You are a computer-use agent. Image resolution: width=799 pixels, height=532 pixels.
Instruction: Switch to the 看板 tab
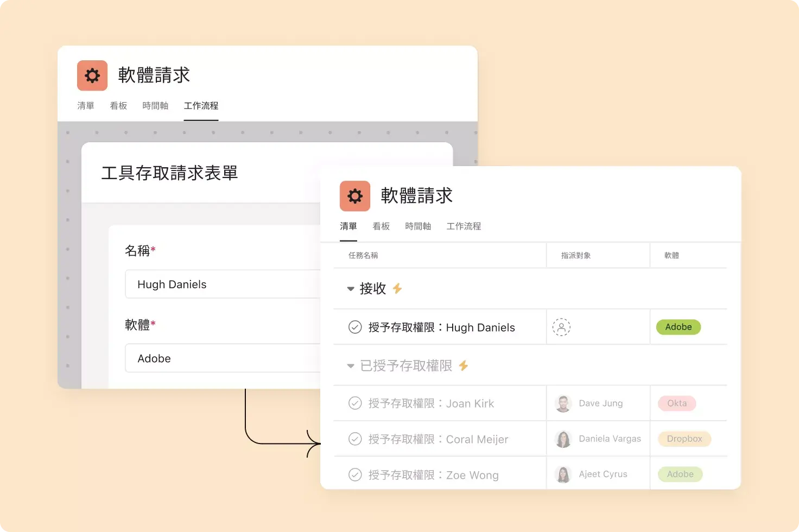pos(381,226)
